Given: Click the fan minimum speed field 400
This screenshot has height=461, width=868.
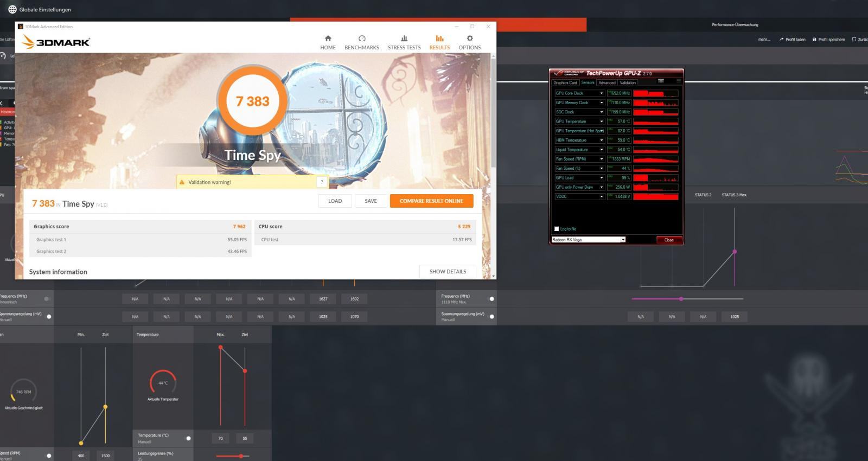Looking at the screenshot, I should 81,456.
